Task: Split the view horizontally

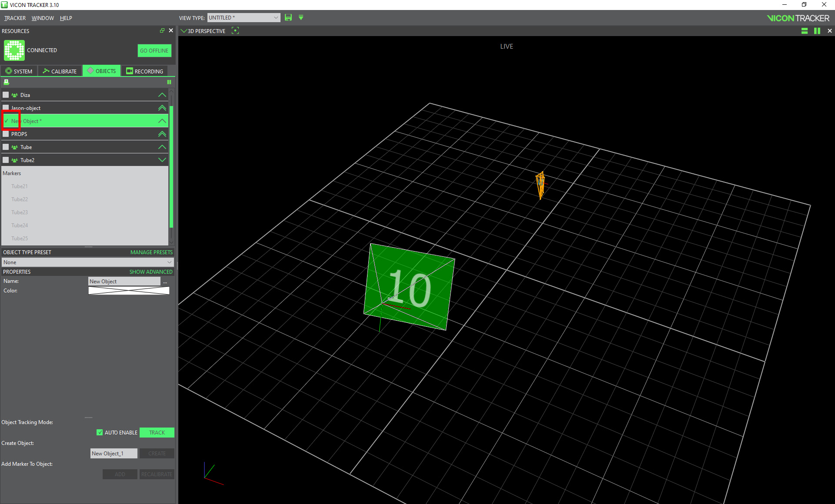Action: [804, 31]
